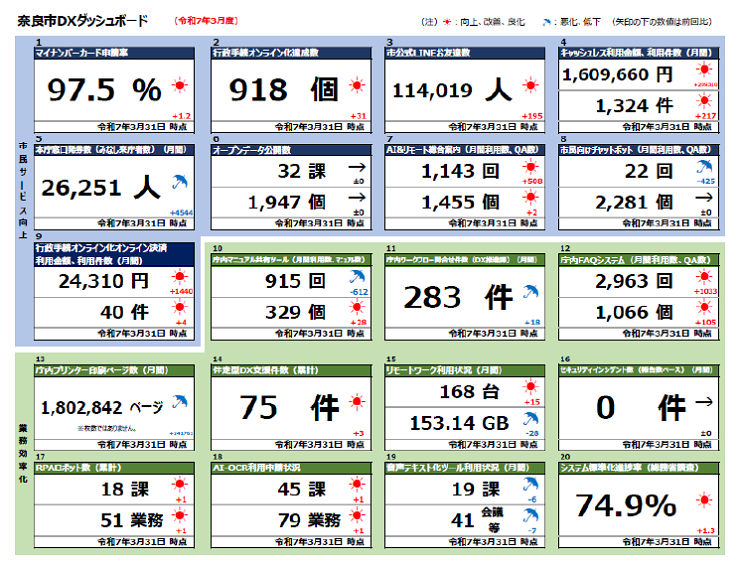Select the flat arrow next to 1,947 個
Viewport: 740px width, 566px height.
[357, 198]
